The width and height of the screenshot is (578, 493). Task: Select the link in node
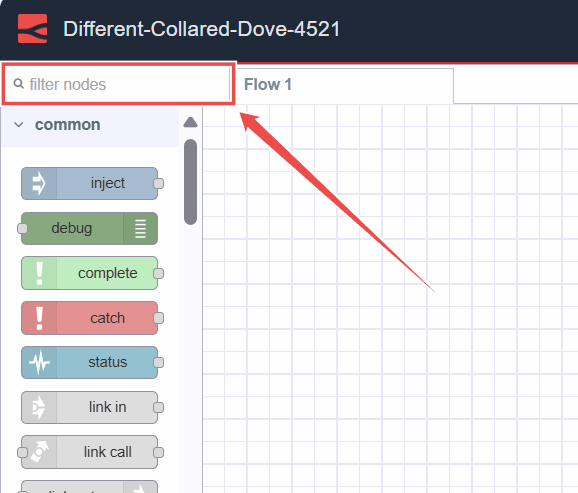tap(89, 407)
